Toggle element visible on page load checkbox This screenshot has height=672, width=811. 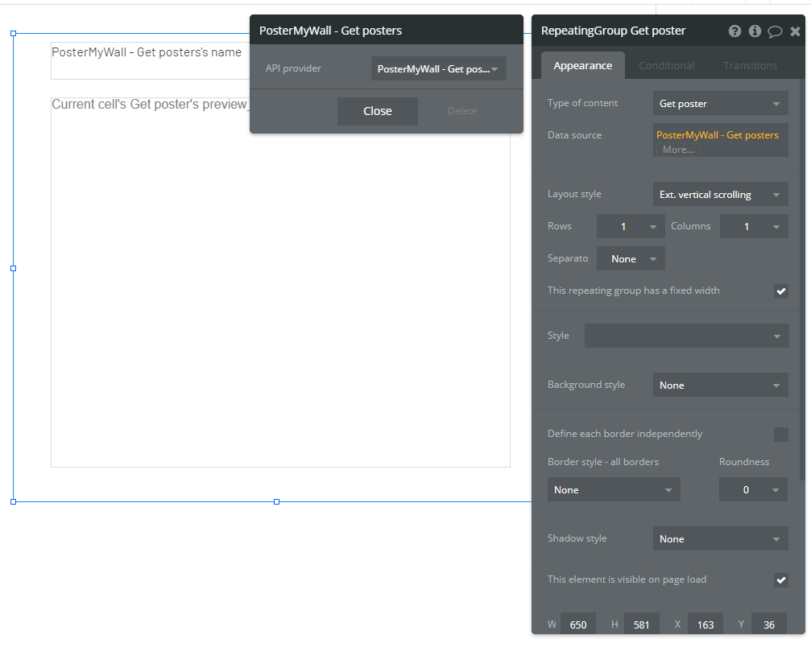coord(780,580)
